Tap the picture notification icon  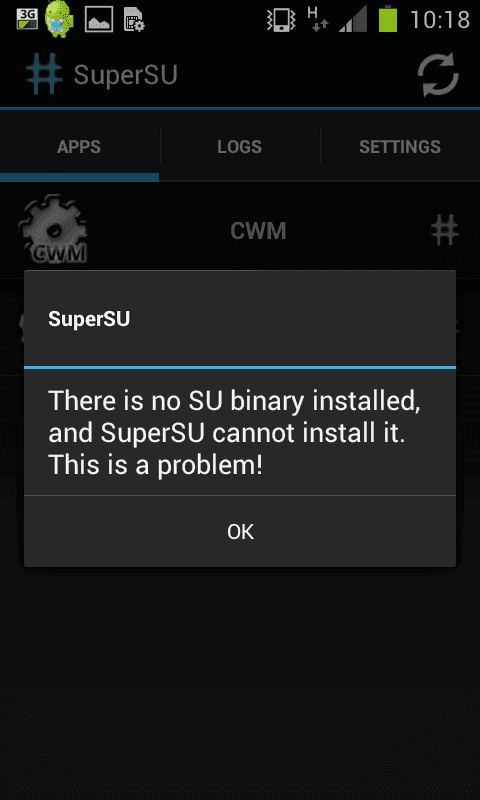[x=99, y=19]
